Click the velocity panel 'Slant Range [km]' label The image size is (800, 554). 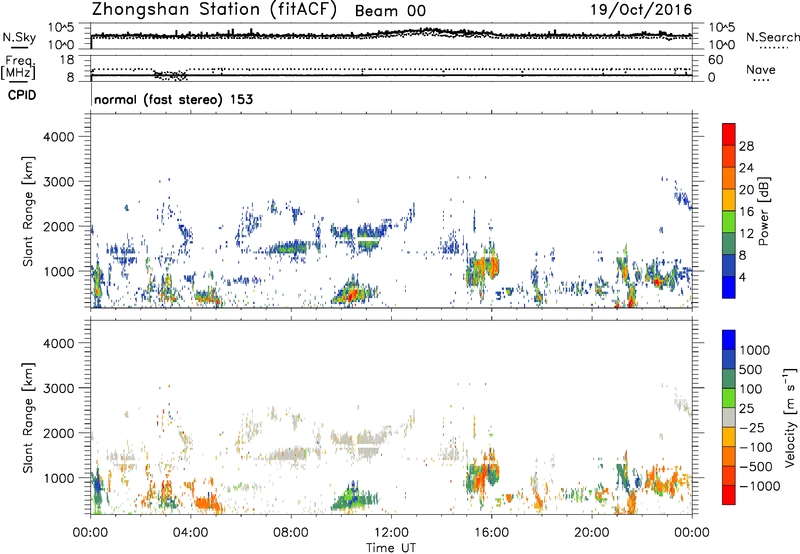pyautogui.click(x=28, y=418)
